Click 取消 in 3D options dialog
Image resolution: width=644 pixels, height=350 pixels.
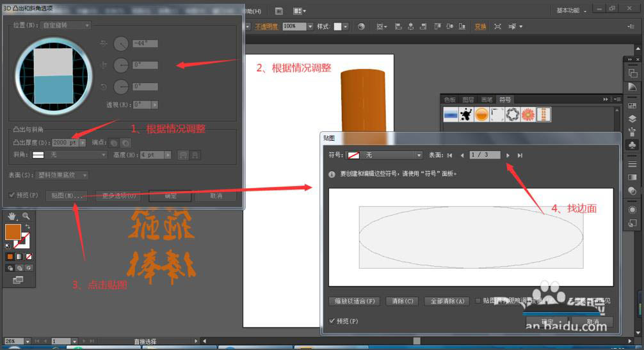pos(216,196)
